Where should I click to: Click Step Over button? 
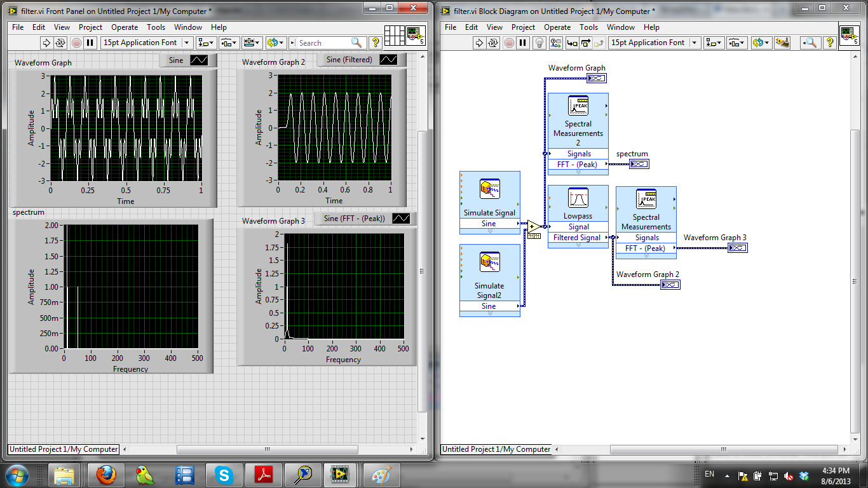[x=585, y=43]
